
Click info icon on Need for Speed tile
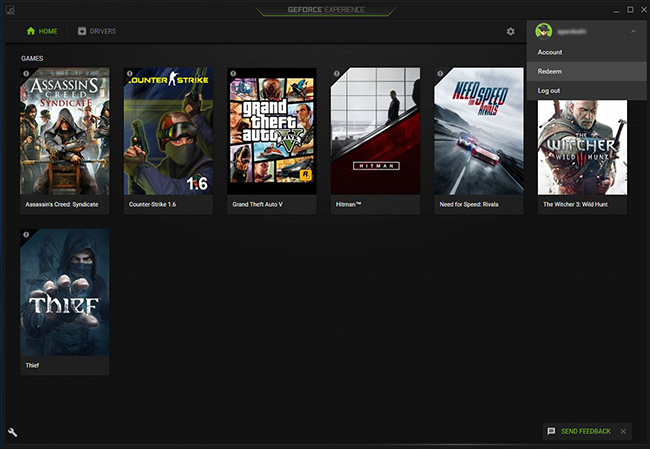click(440, 73)
